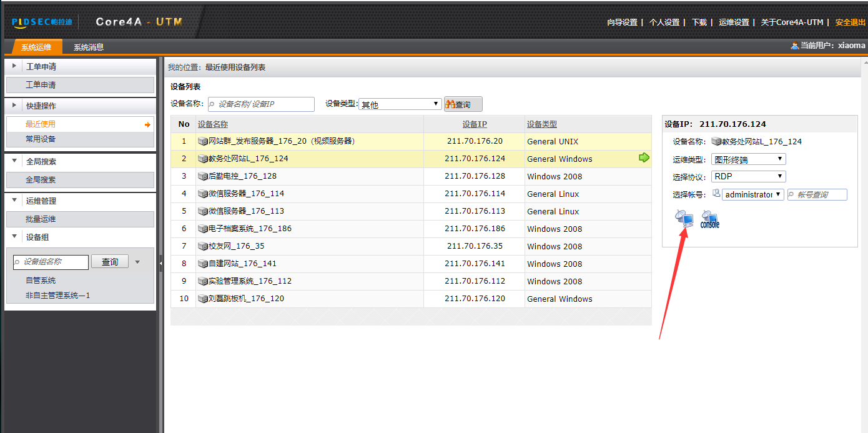Screen dimensions: 868x433
Task: Select the 微信服务器_176_114 row
Action: click(x=411, y=194)
